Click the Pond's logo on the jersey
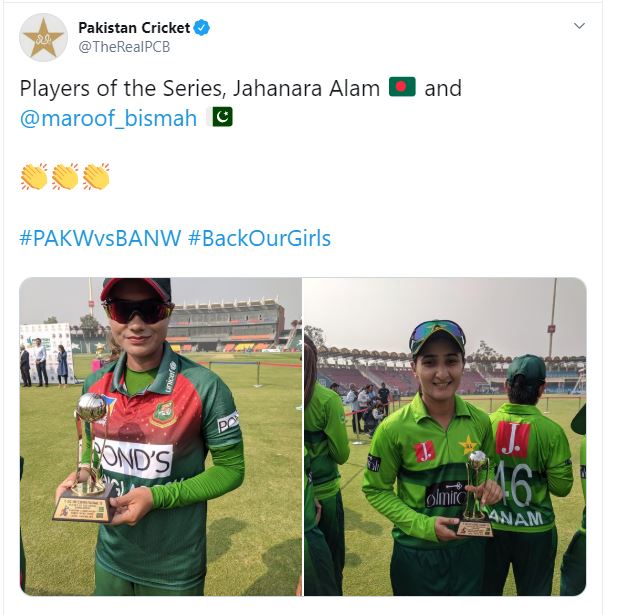618x615 pixels. click(134, 458)
